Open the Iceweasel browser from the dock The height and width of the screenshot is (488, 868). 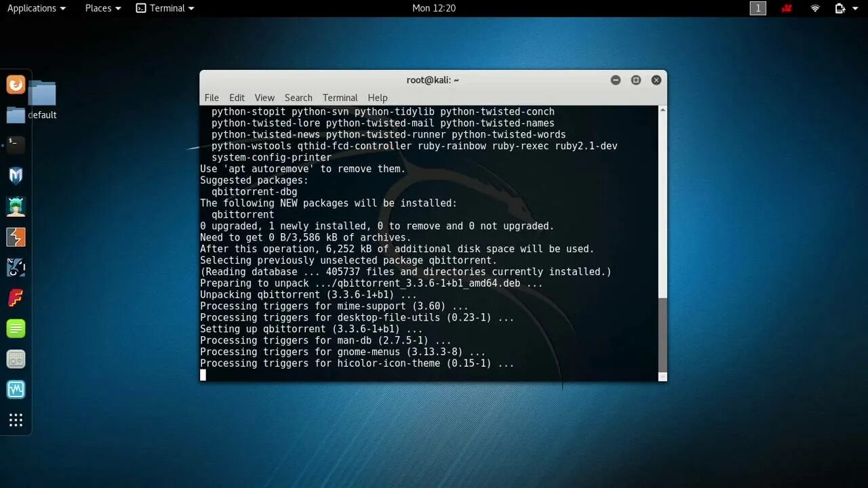point(16,85)
